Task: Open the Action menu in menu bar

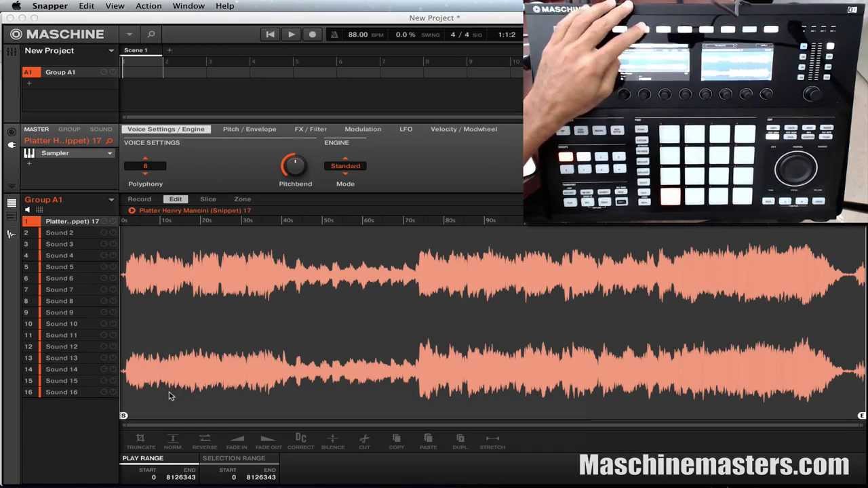Action: [149, 6]
